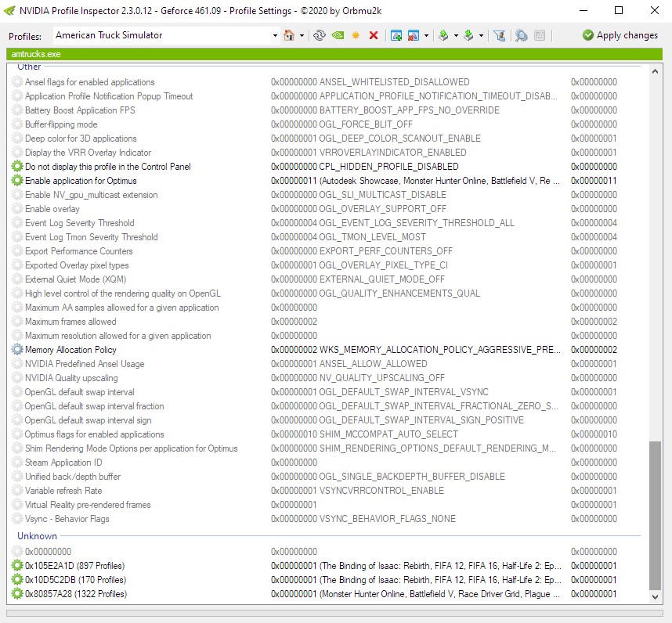Select Virtual Reality pre-rendered frames setting
The height and width of the screenshot is (623, 672).
(x=327, y=505)
